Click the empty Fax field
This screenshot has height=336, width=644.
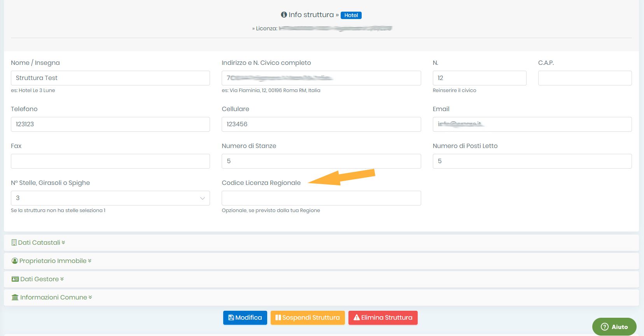110,161
